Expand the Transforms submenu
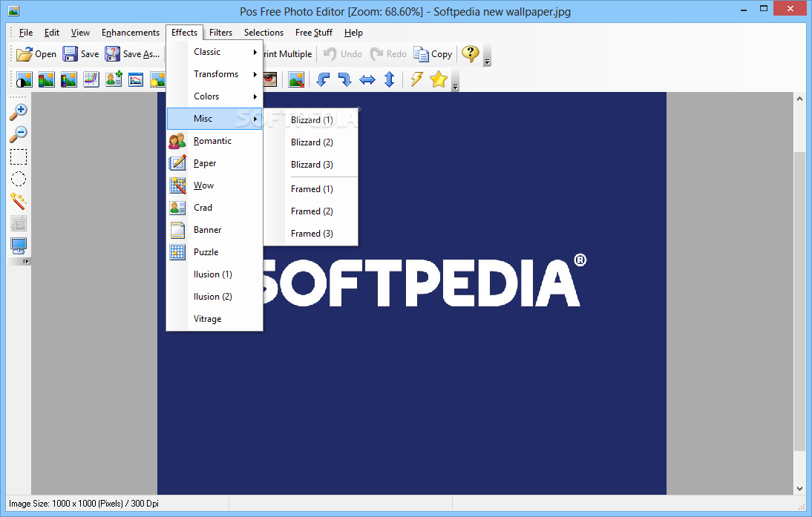This screenshot has width=812, height=517. click(215, 74)
